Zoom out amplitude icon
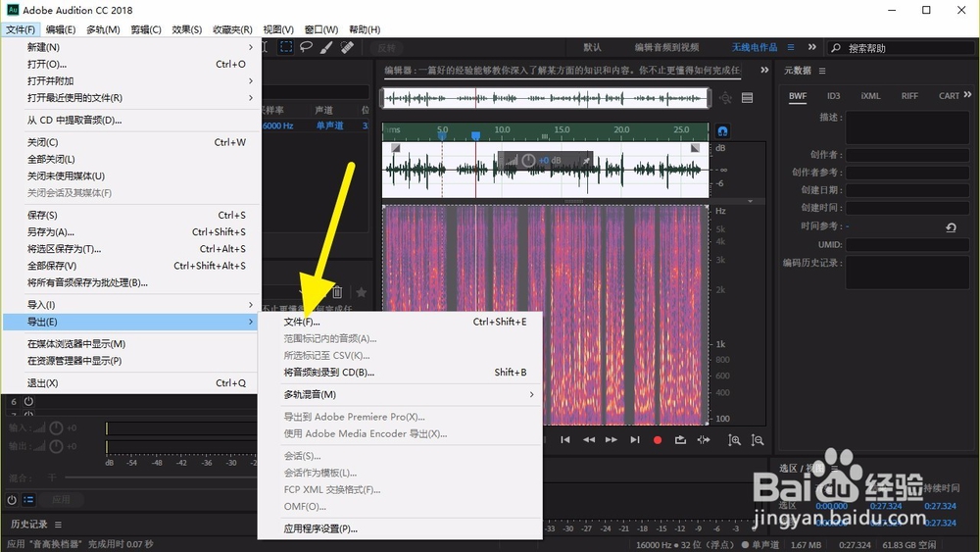Viewport: 980px width, 552px height. [757, 440]
